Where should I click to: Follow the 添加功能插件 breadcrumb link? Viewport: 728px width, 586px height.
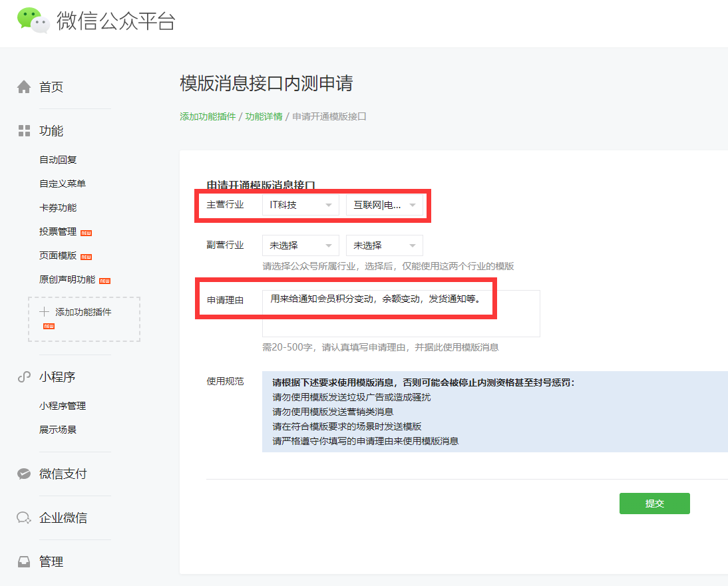[208, 116]
